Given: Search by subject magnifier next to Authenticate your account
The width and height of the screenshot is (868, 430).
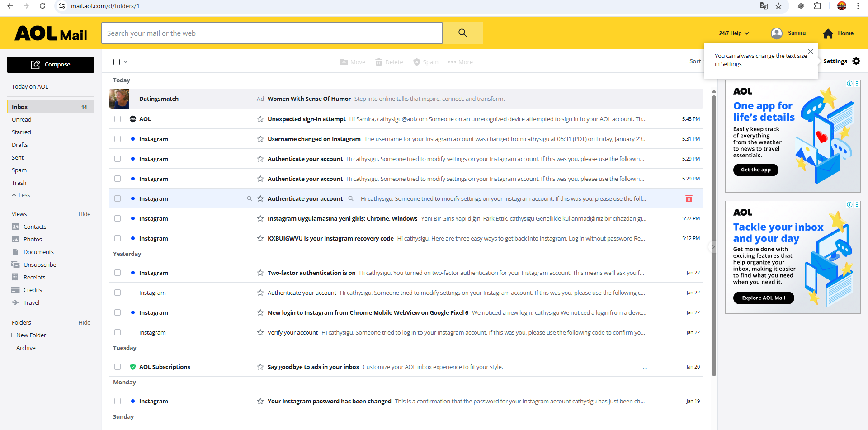Looking at the screenshot, I should click(351, 198).
